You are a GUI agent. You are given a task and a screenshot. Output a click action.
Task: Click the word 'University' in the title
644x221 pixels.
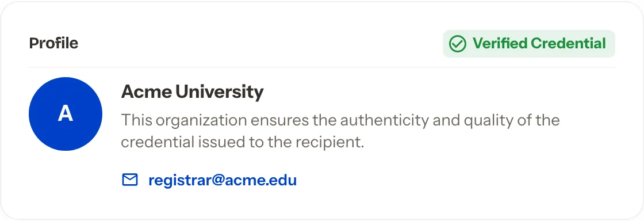pyautogui.click(x=219, y=93)
